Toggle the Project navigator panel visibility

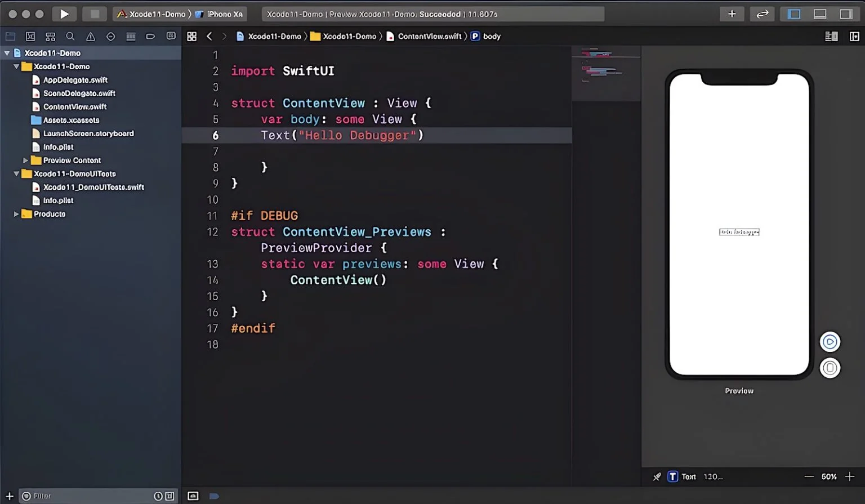[x=794, y=14]
